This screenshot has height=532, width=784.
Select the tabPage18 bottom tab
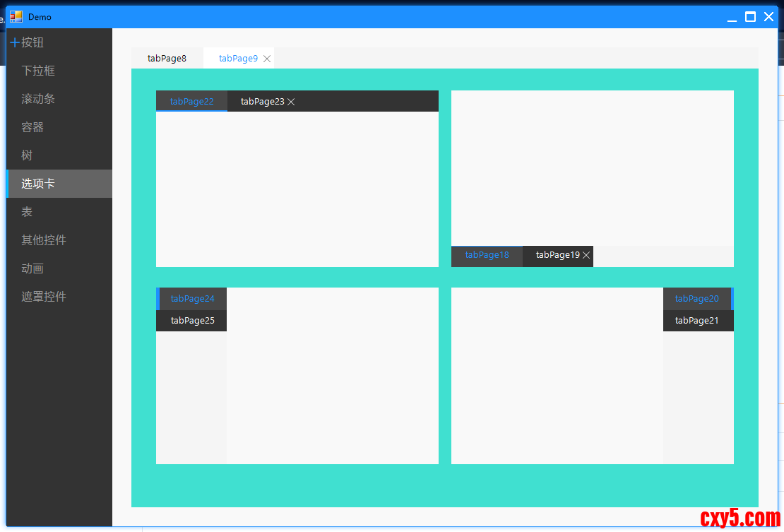tap(487, 256)
